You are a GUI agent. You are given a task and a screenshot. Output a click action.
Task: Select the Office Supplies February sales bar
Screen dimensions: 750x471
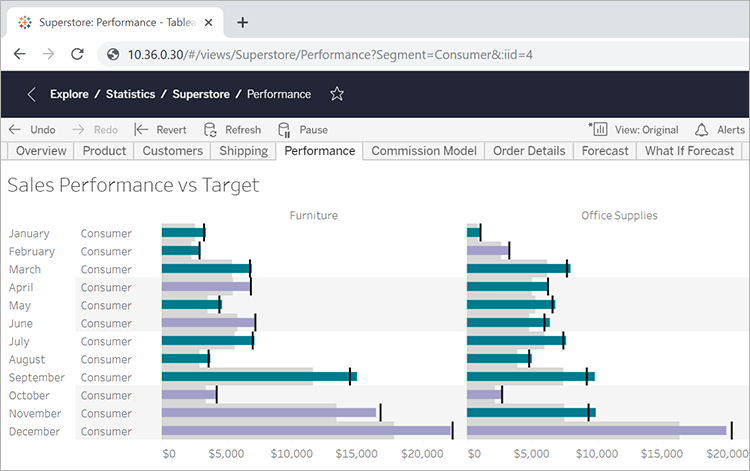tap(487, 251)
